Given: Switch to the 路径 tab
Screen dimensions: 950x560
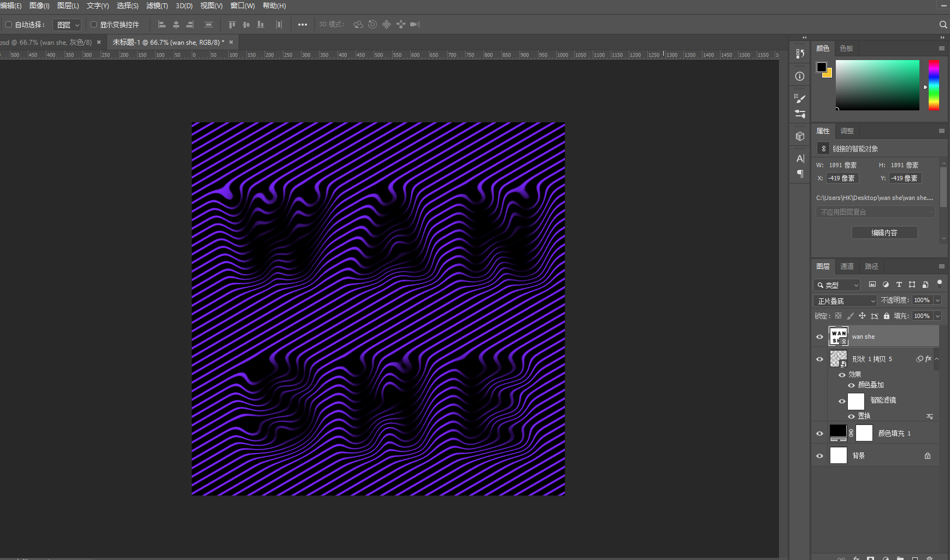Looking at the screenshot, I should 872,266.
